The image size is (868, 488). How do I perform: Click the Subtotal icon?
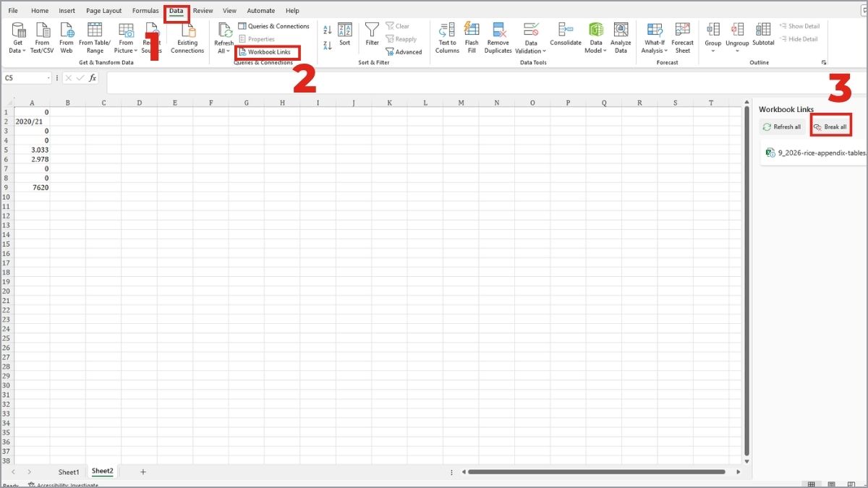(x=763, y=30)
